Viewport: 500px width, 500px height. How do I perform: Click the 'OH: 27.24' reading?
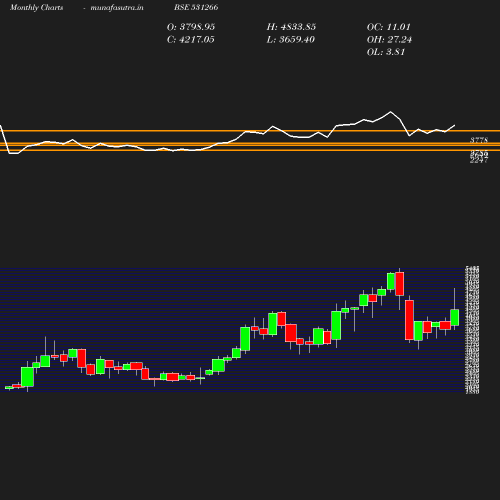(x=389, y=39)
